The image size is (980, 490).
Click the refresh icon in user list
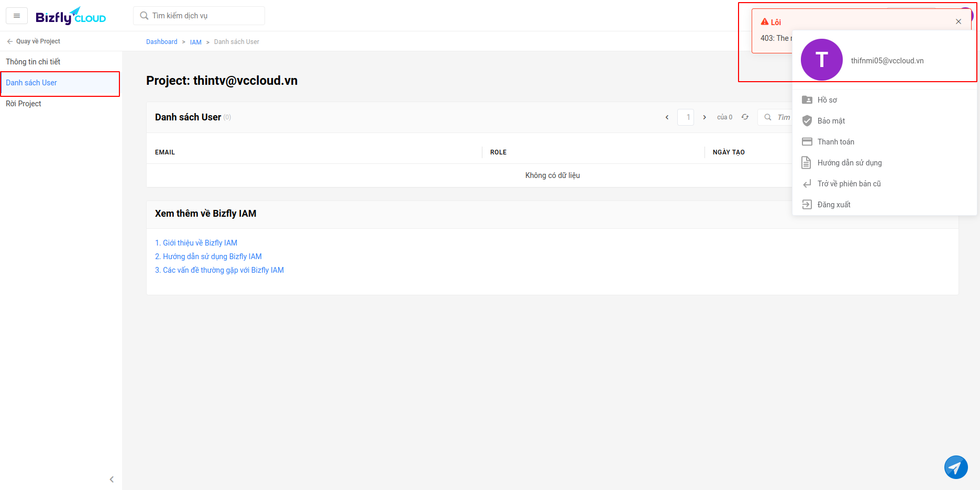[x=745, y=117]
